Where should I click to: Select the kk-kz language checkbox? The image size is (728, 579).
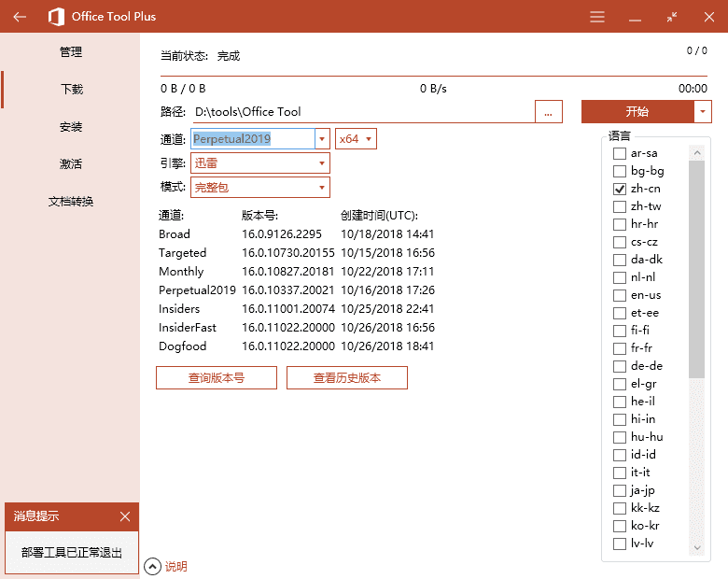pyautogui.click(x=620, y=508)
